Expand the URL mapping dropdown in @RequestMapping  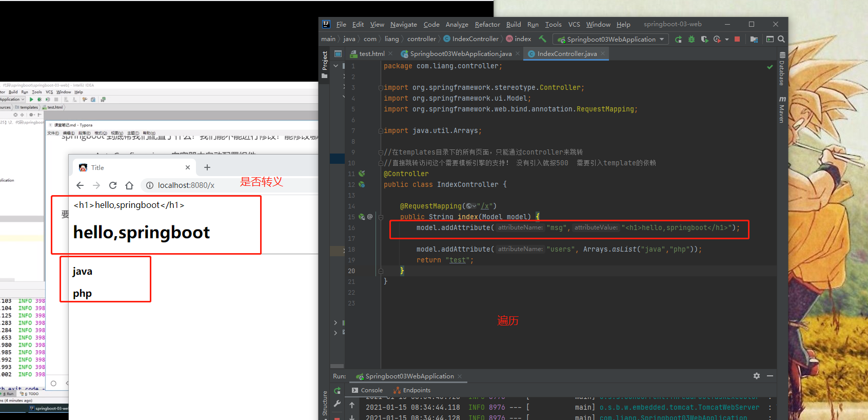471,206
